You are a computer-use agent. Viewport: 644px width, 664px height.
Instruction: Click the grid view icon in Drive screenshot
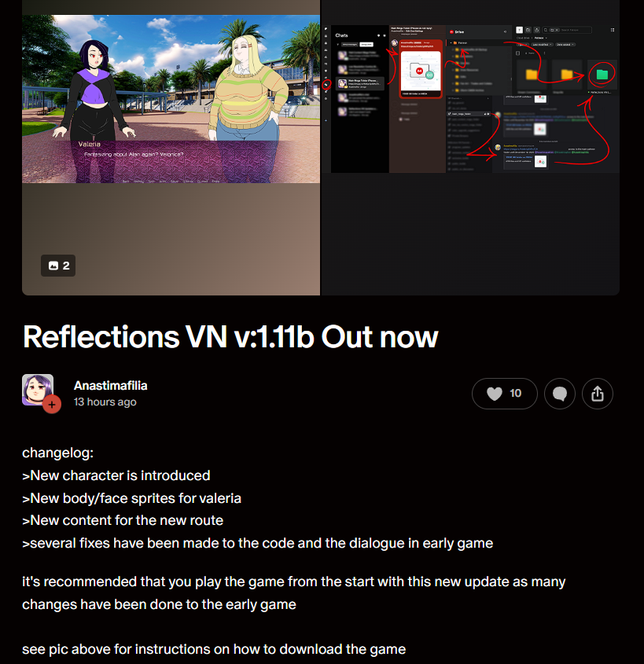coord(613,30)
